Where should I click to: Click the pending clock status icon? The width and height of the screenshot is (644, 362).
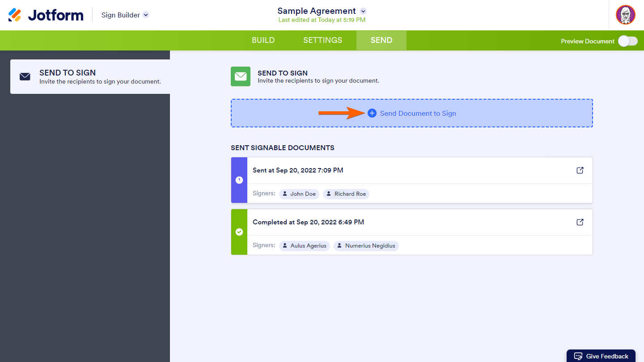click(239, 180)
